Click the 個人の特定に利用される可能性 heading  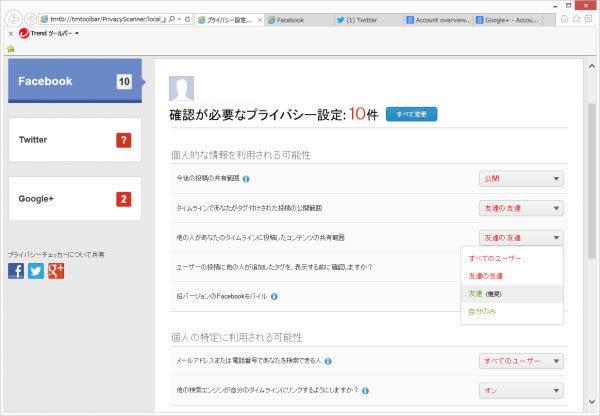(x=236, y=338)
